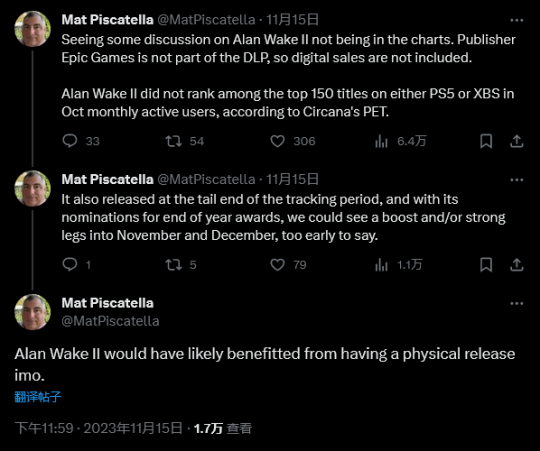
Task: Bookmark the second tweet about nominations
Action: coord(486,265)
